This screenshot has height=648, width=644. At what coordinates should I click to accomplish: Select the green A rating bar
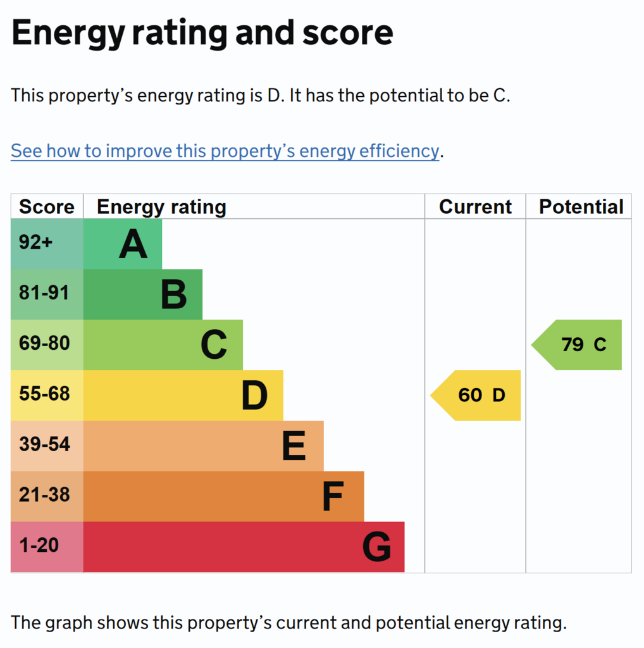pyautogui.click(x=123, y=244)
